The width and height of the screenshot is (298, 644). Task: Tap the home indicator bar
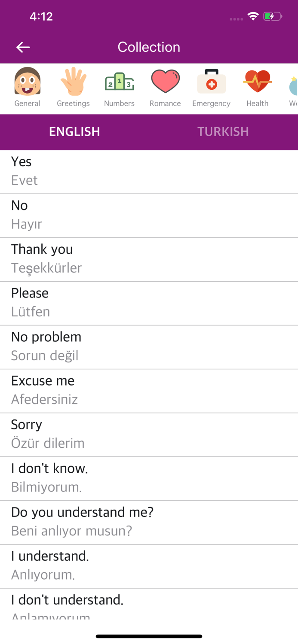pyautogui.click(x=149, y=636)
